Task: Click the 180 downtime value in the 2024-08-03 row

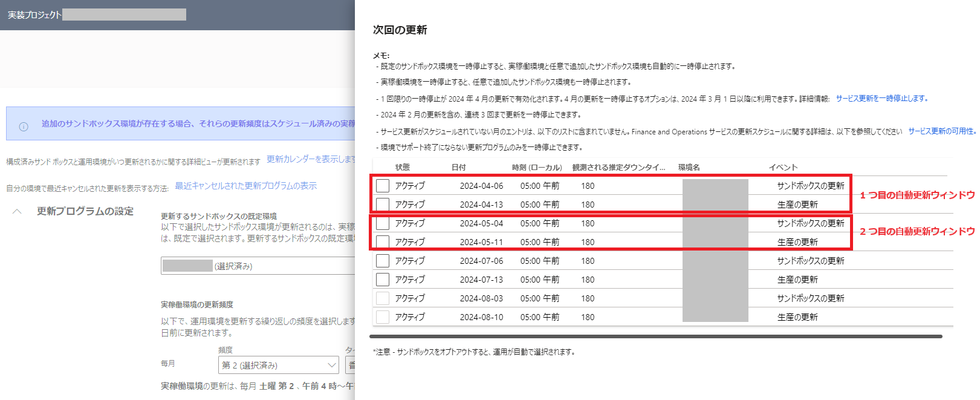Action: click(x=588, y=298)
